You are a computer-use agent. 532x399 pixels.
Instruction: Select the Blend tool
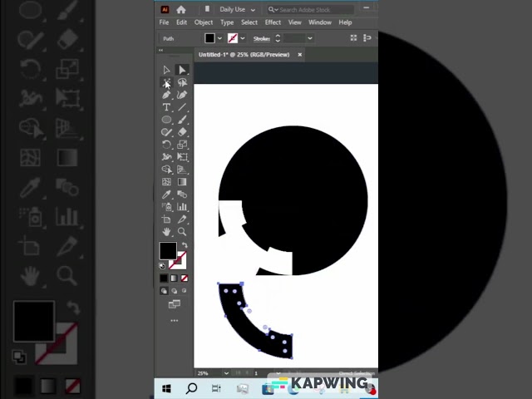(x=182, y=195)
